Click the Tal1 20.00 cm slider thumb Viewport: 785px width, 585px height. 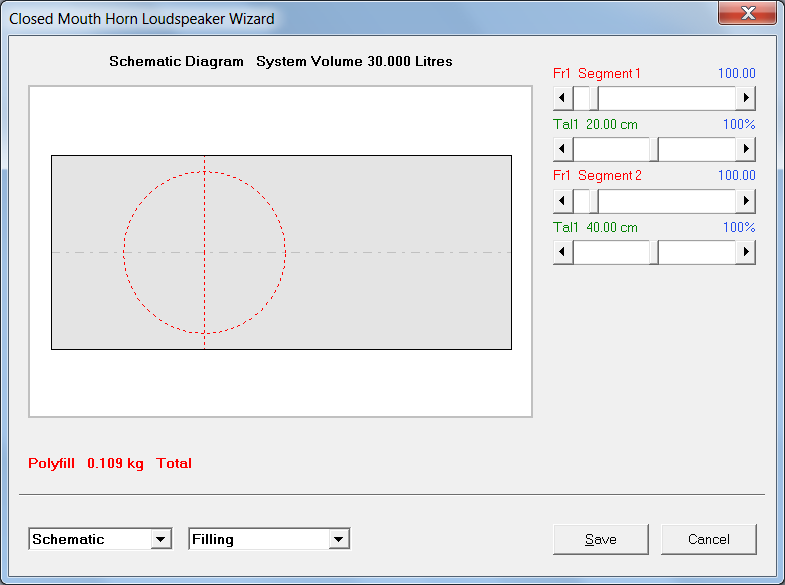pyautogui.click(x=654, y=149)
